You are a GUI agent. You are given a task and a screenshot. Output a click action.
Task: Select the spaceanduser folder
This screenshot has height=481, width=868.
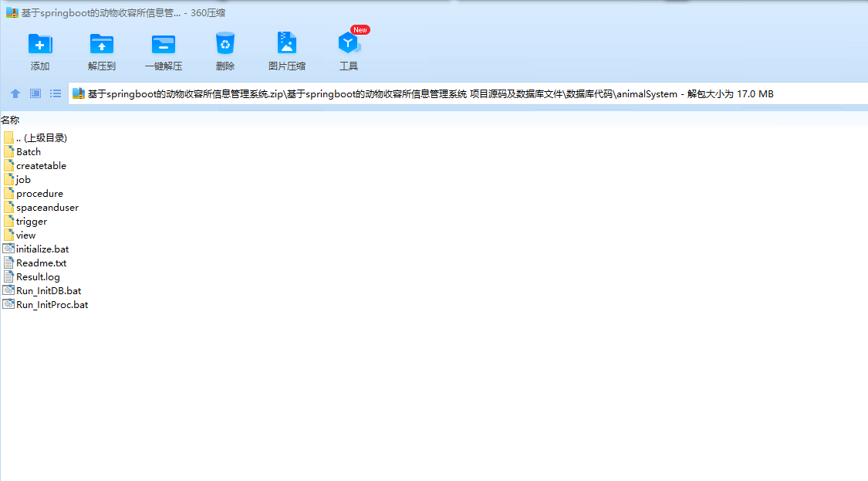tap(41, 207)
